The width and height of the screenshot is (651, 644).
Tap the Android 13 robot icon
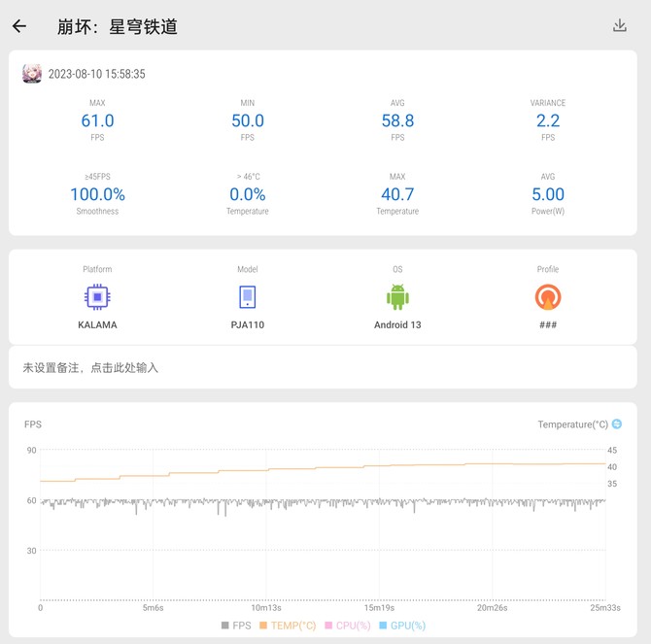(397, 296)
